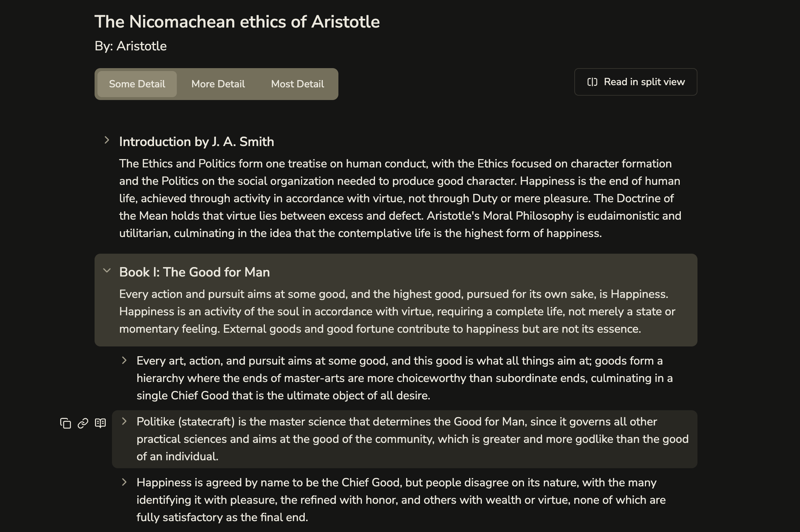
Task: Click the link icon beside the Politike section
Action: 83,423
